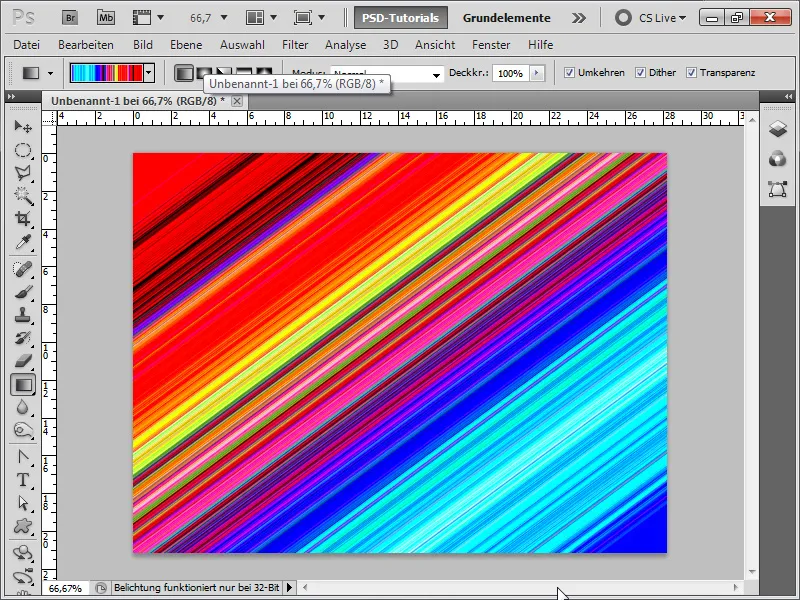Close the Unbenannt-1 document tab
The height and width of the screenshot is (600, 800).
237,101
